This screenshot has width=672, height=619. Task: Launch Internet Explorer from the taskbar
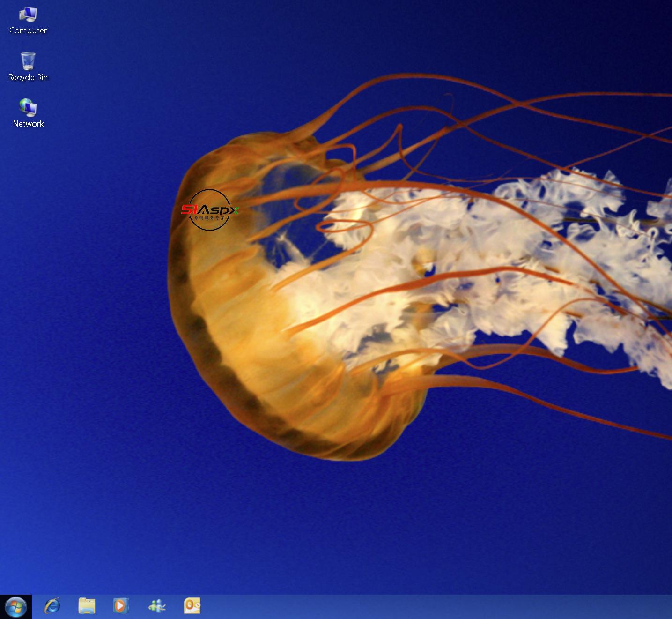coord(52,606)
